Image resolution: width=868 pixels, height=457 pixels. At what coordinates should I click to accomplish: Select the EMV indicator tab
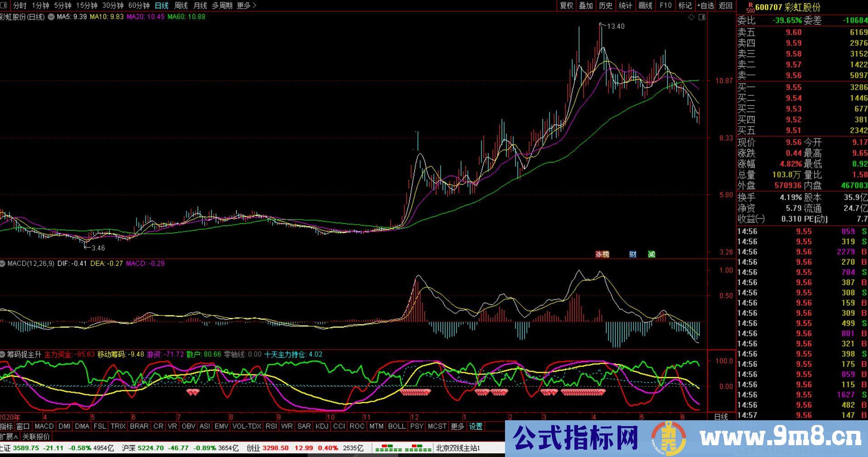point(221,427)
